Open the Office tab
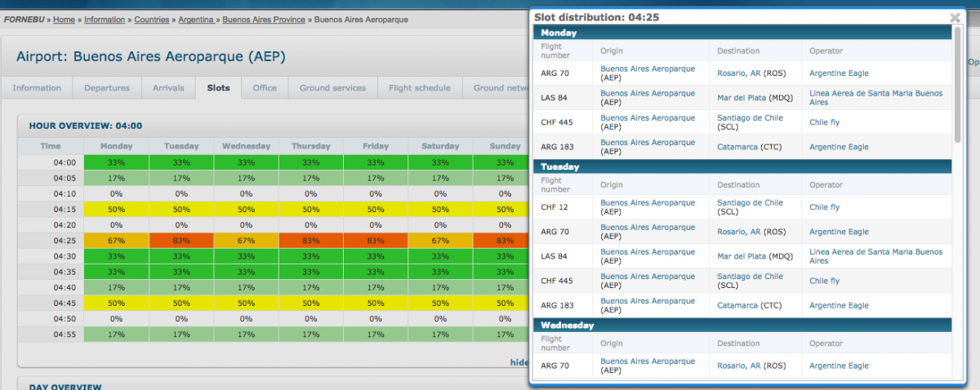This screenshot has height=390, width=980. [x=265, y=88]
